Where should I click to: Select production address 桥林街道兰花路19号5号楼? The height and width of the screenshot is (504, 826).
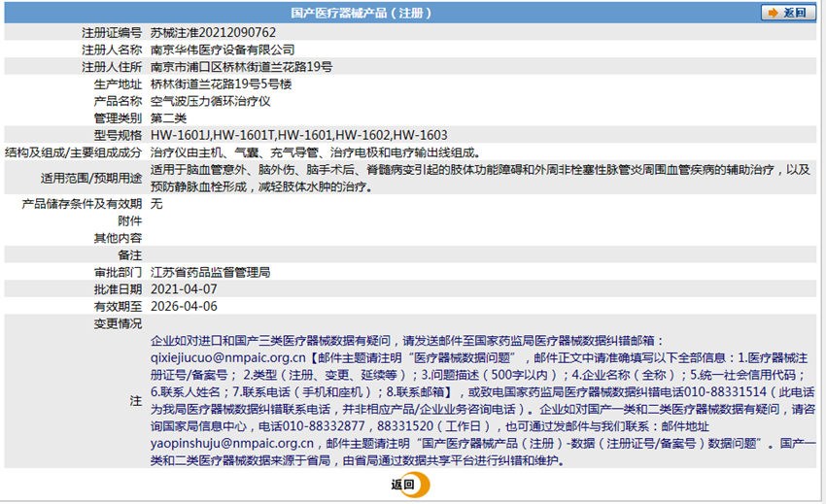pyautogui.click(x=221, y=84)
